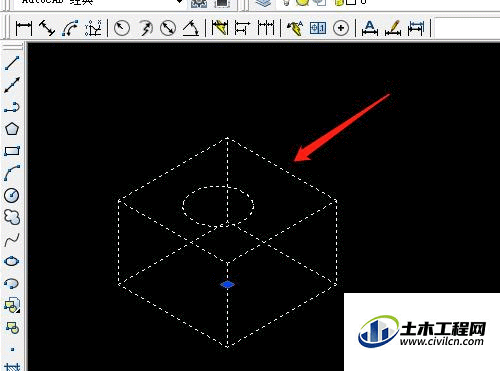Open the dimension style control box
Screen dimensions: 500x371
tap(468, 28)
